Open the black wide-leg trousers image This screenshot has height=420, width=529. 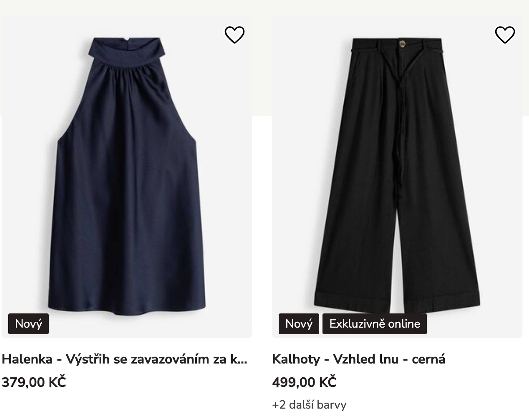coord(397,177)
